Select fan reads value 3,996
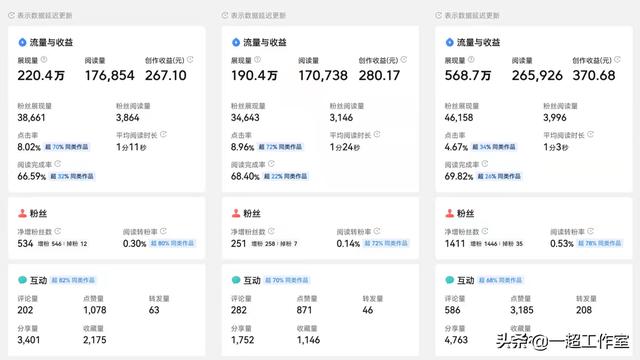Screen dimensions: 640x360 (555, 118)
